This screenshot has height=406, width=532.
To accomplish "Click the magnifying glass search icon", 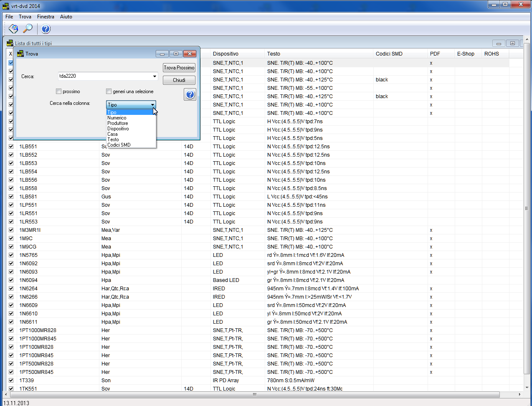I will pos(28,29).
